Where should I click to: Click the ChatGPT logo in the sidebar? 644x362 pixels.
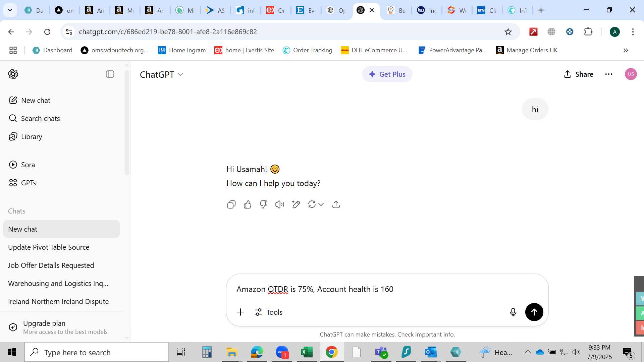coord(13,74)
